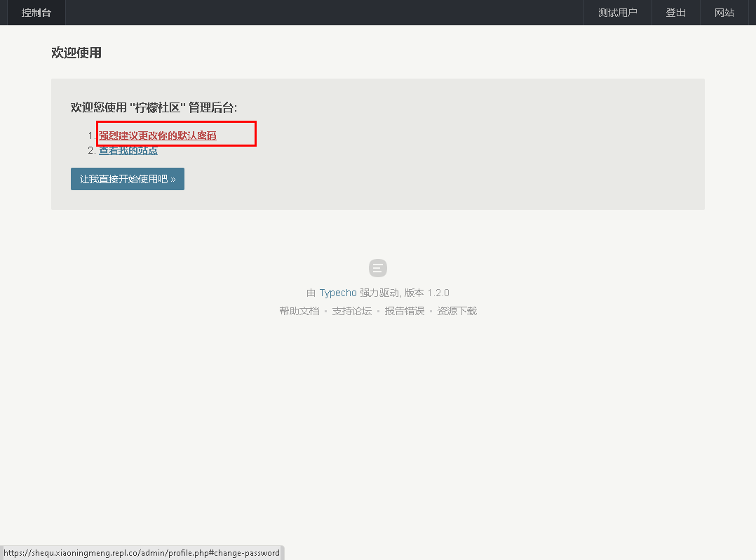This screenshot has width=756, height=560.
Task: Open the 支持论坛 footer link
Action: (x=352, y=311)
